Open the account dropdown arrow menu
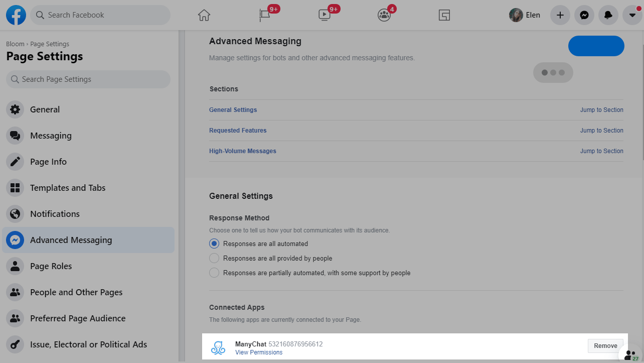This screenshot has width=644, height=363. point(632,15)
